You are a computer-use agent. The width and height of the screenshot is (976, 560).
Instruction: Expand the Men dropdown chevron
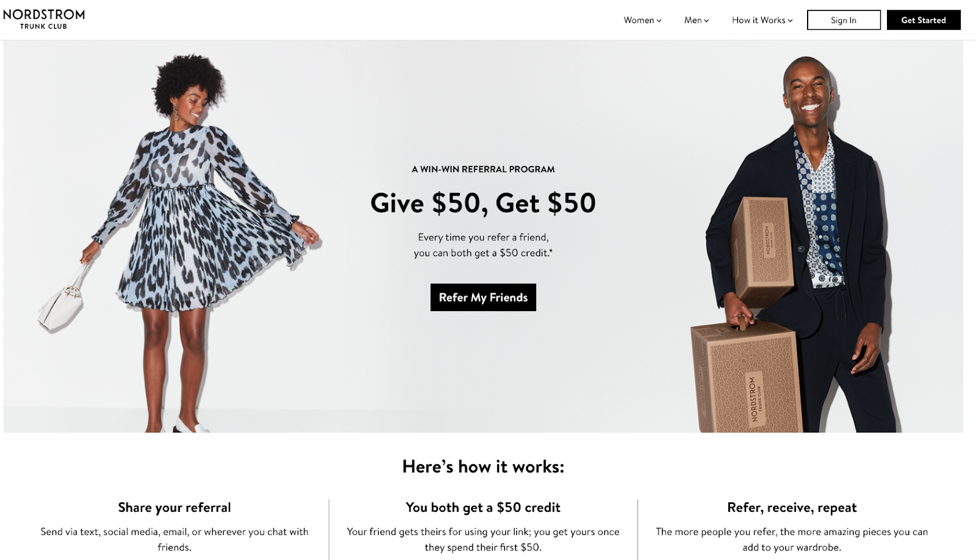click(706, 21)
